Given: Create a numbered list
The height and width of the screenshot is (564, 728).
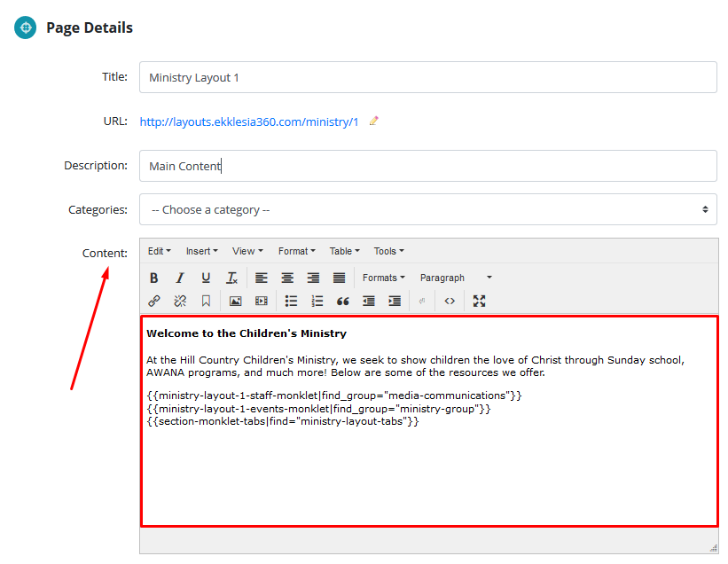Looking at the screenshot, I should pyautogui.click(x=317, y=301).
